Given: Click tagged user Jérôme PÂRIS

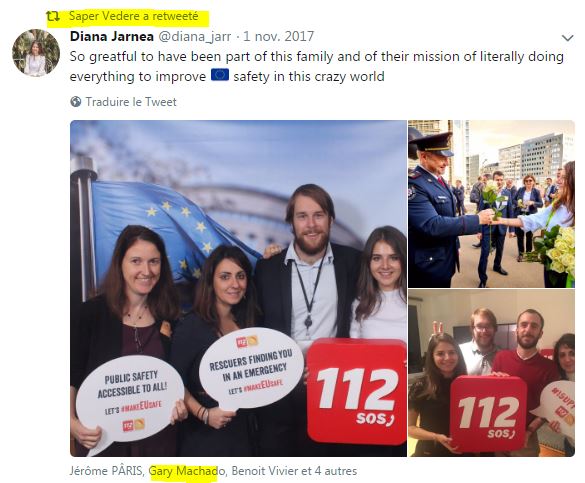Looking at the screenshot, I should (x=106, y=471).
